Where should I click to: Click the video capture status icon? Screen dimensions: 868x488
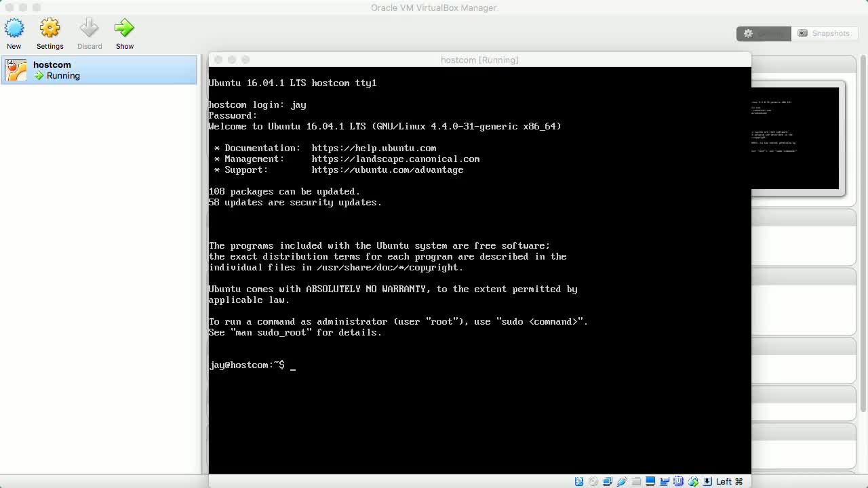665,481
